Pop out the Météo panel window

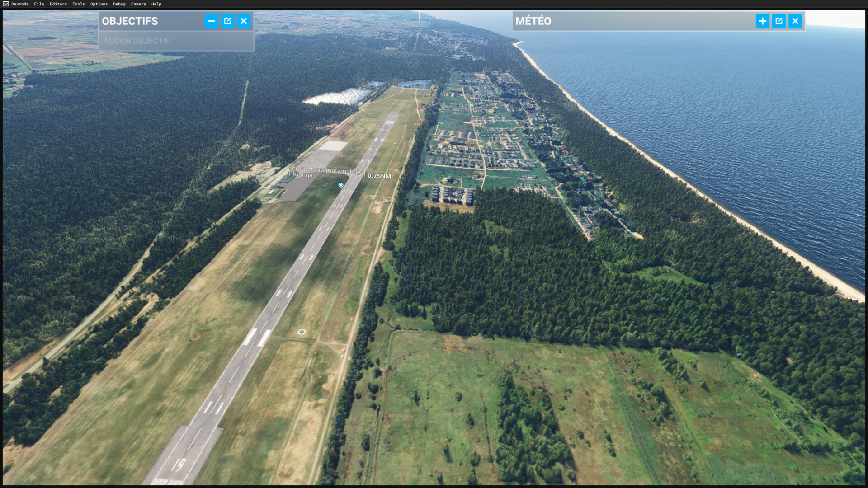pos(778,21)
